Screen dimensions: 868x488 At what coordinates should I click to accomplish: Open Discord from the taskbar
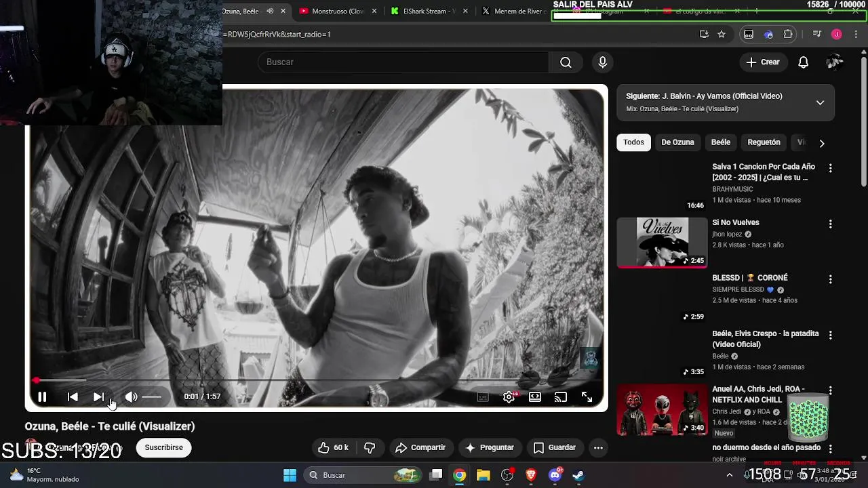click(555, 475)
